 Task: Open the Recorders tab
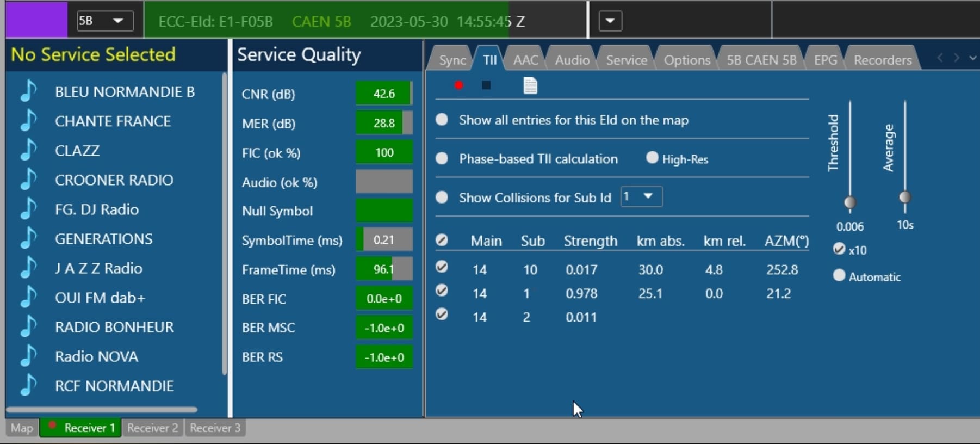click(x=883, y=60)
